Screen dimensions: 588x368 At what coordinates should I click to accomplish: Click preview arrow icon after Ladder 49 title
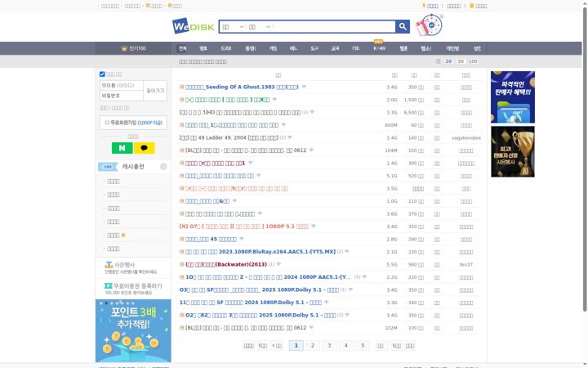coord(289,138)
